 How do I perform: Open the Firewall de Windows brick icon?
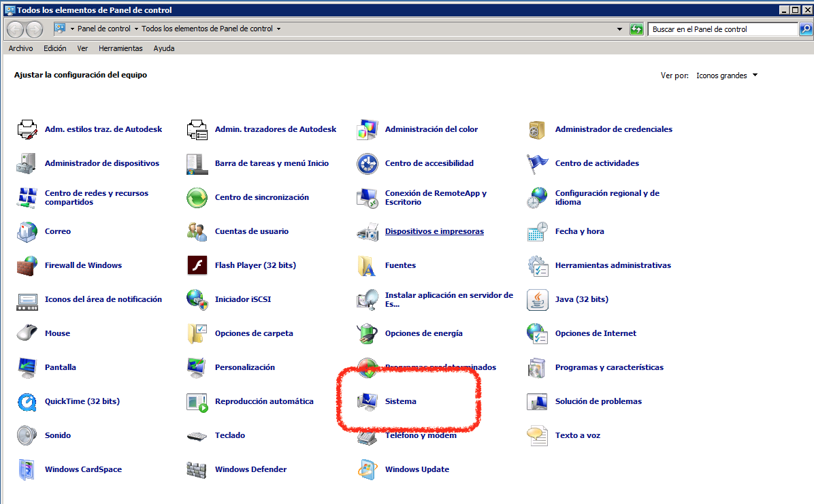[27, 265]
